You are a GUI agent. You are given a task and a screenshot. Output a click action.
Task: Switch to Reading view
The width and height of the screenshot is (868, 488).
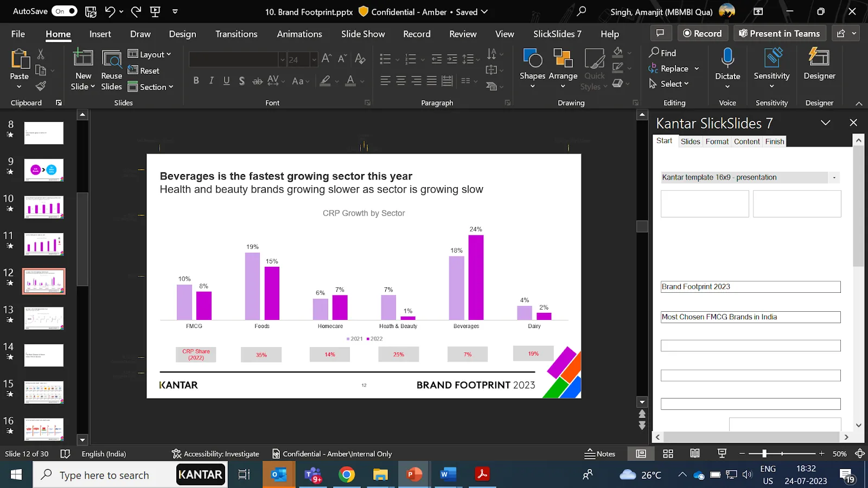(x=695, y=454)
